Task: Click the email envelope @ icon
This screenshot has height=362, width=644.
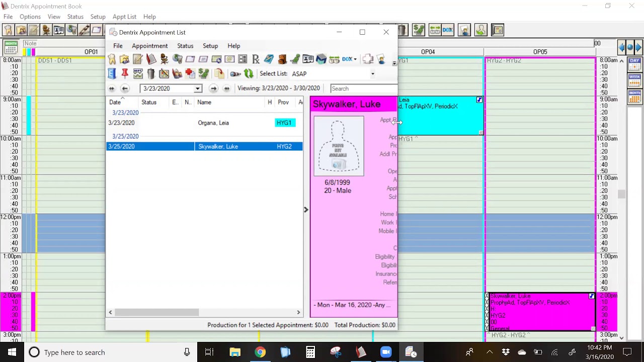Action: coord(229,59)
